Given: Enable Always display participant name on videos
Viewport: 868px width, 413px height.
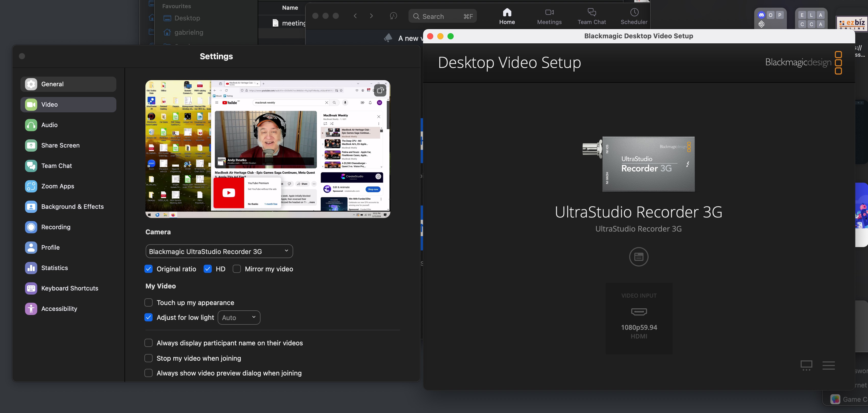Looking at the screenshot, I should pos(148,343).
